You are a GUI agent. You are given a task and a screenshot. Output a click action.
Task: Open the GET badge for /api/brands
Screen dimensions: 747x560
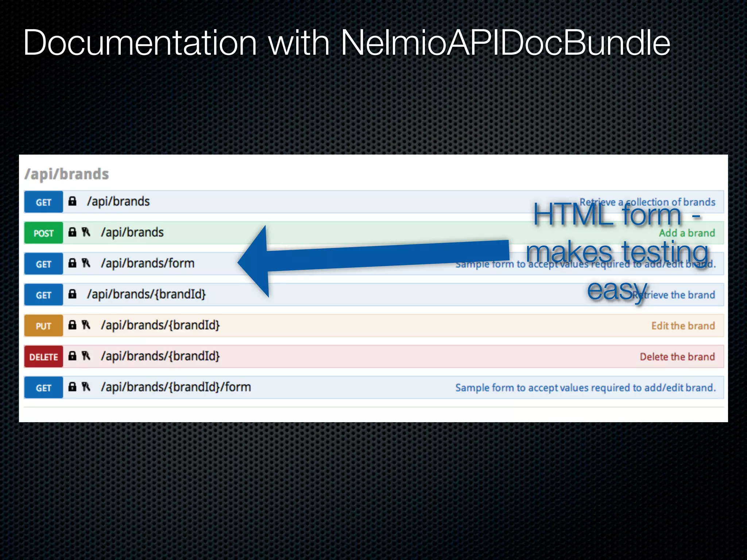43,202
